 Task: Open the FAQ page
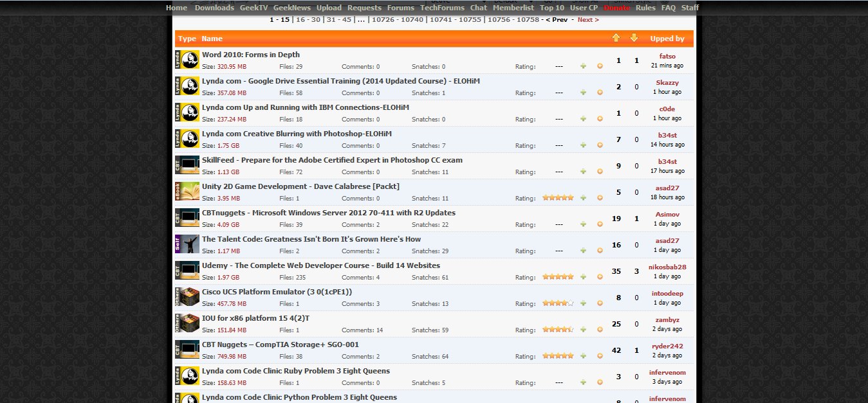[669, 8]
